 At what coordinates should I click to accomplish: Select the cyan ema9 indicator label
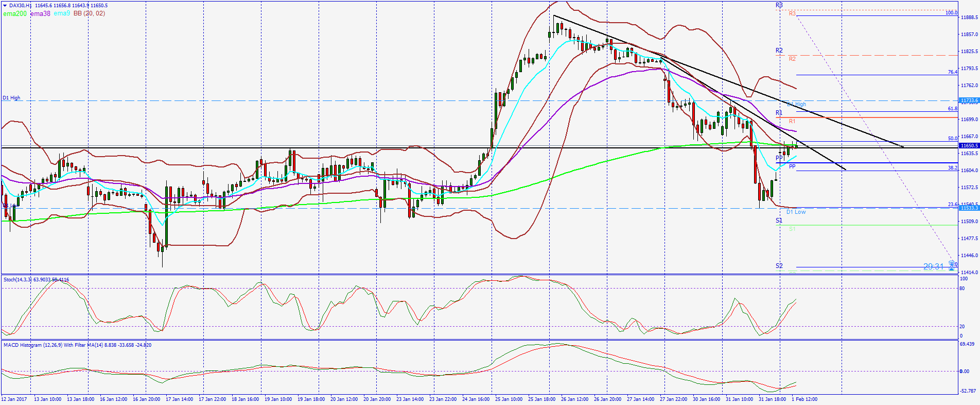pyautogui.click(x=62, y=13)
